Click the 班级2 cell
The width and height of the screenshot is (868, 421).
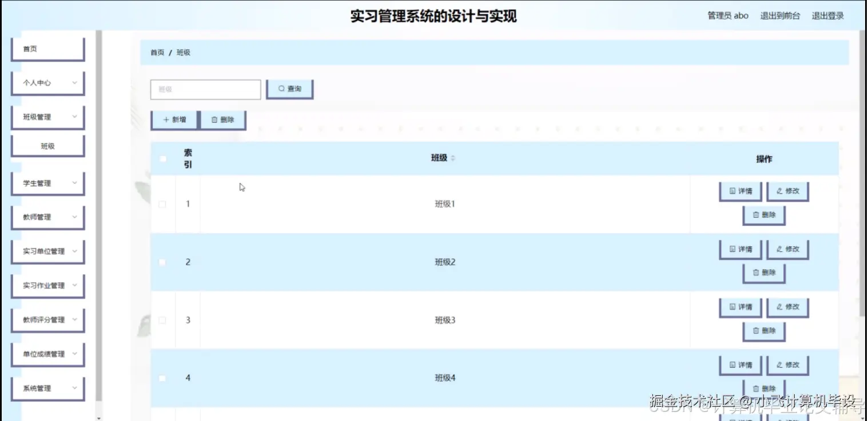[x=445, y=262]
